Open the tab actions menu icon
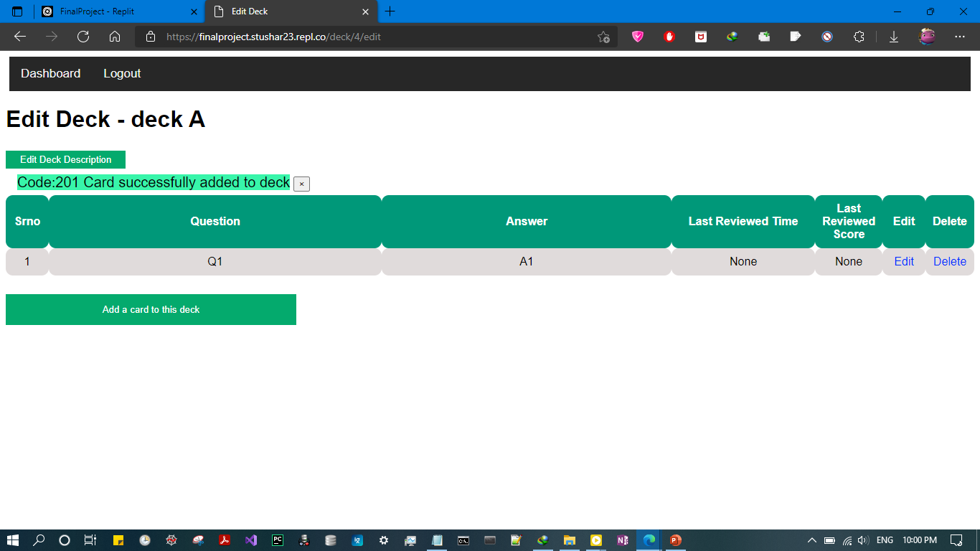980x551 pixels. coord(17,11)
